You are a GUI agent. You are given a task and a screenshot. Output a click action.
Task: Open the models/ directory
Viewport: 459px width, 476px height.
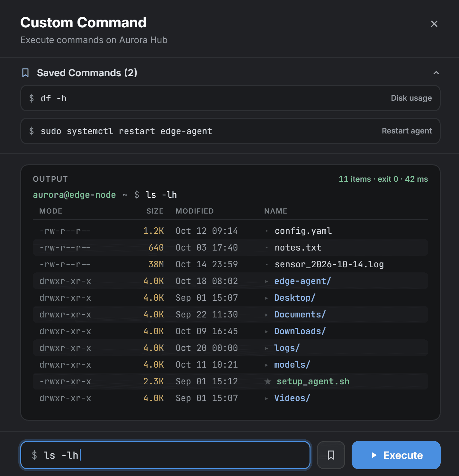[292, 365]
